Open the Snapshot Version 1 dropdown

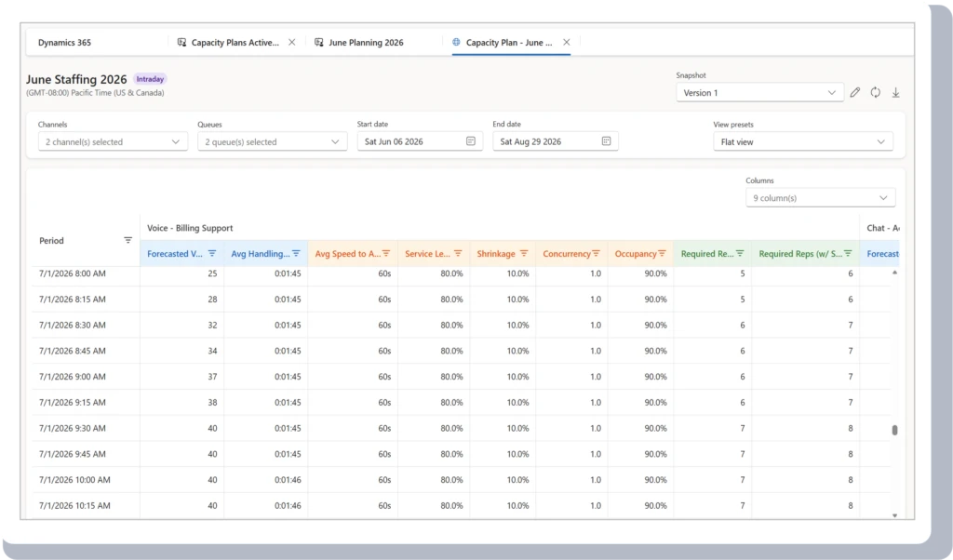point(759,92)
